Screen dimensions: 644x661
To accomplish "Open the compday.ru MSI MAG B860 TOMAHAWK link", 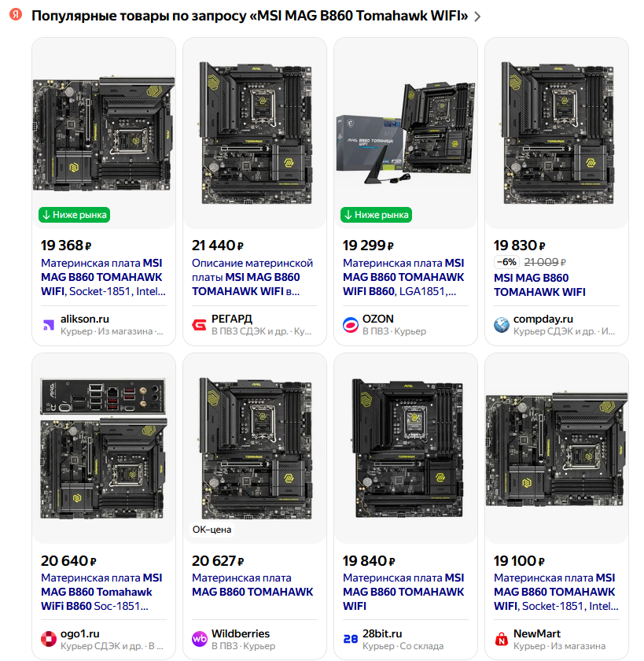I will [x=539, y=285].
